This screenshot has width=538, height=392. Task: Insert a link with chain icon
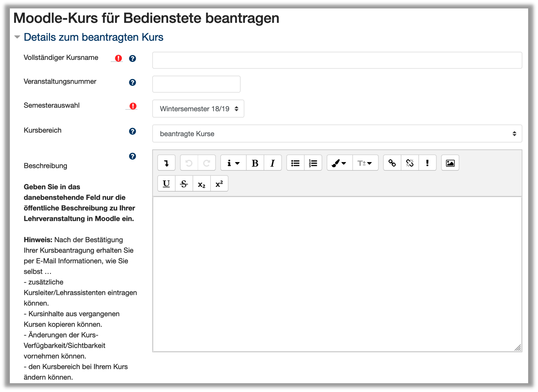(392, 163)
